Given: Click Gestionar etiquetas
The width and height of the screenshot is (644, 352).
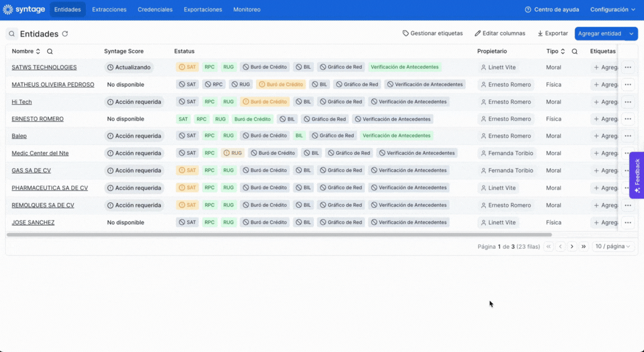Looking at the screenshot, I should tap(433, 33).
